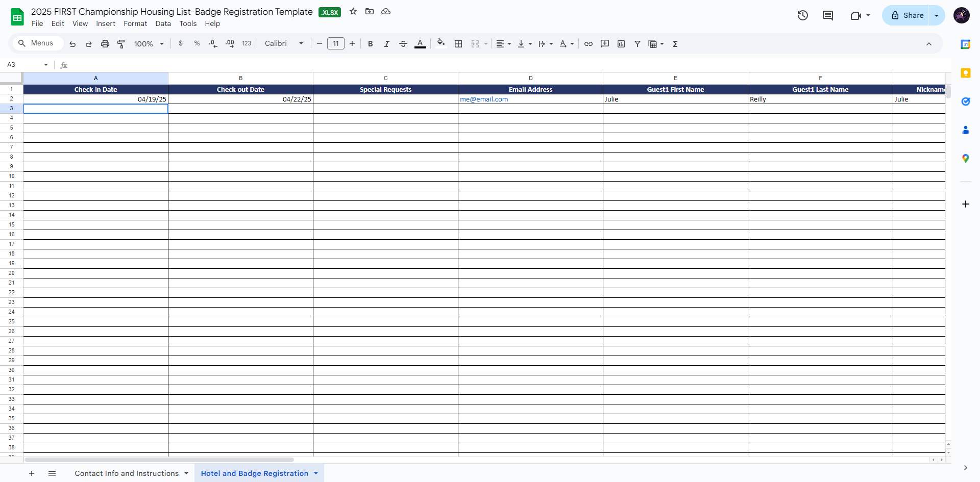Create a filter with funnel icon
This screenshot has height=482, width=980.
[x=638, y=44]
